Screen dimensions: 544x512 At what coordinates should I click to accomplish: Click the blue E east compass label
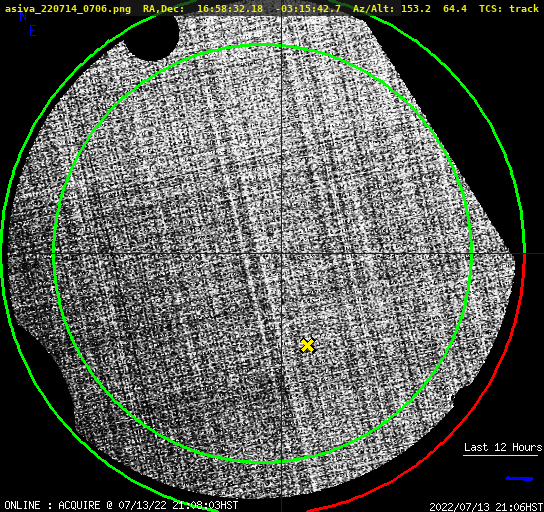tap(33, 31)
